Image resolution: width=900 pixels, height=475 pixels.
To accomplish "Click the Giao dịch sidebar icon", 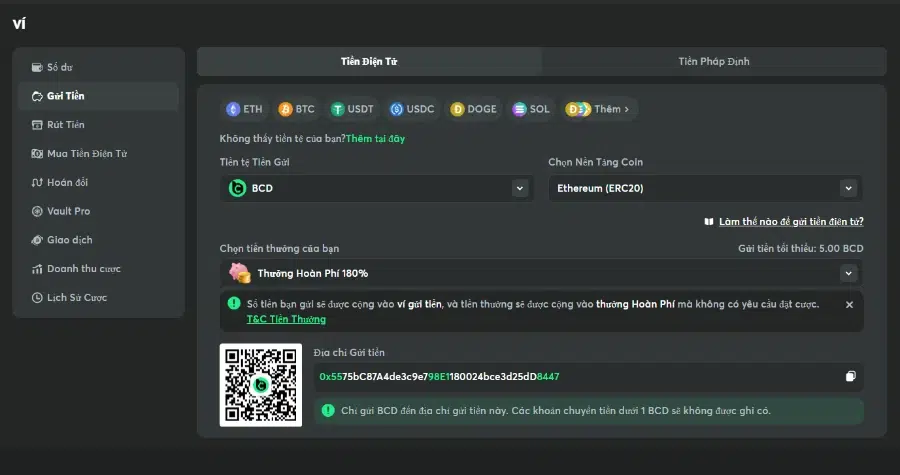I will pos(37,240).
